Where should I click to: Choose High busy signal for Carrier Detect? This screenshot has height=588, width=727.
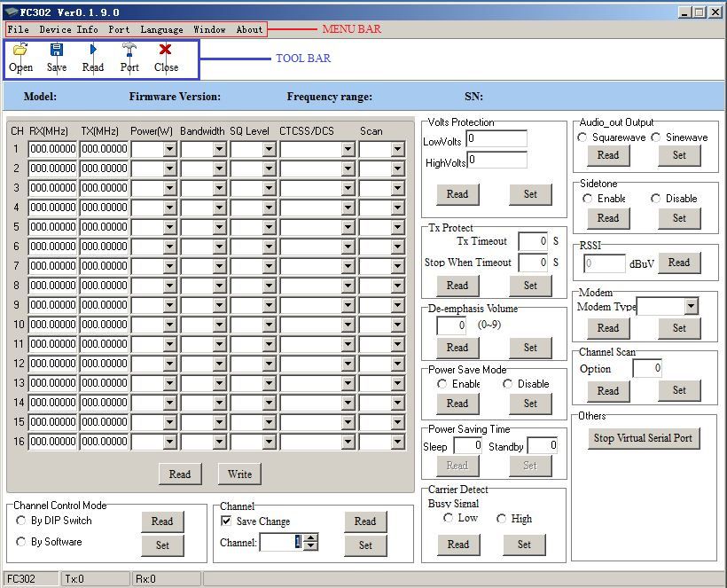(501, 519)
